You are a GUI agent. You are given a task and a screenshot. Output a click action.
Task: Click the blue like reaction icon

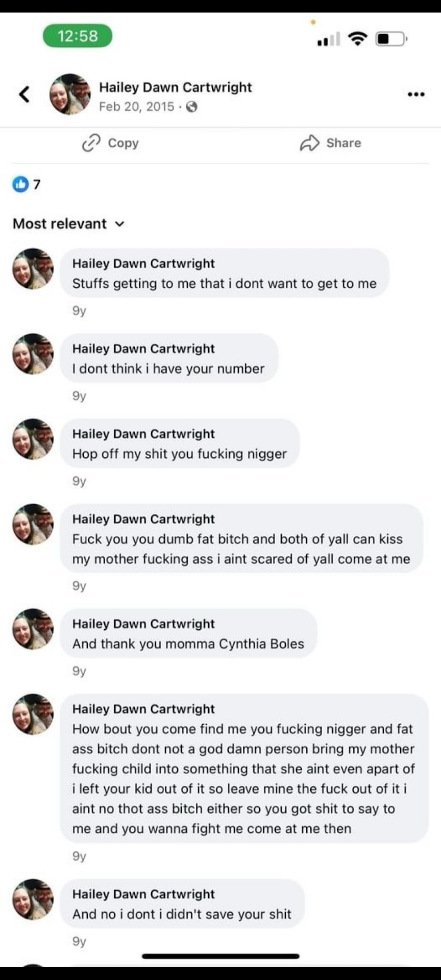pos(20,184)
